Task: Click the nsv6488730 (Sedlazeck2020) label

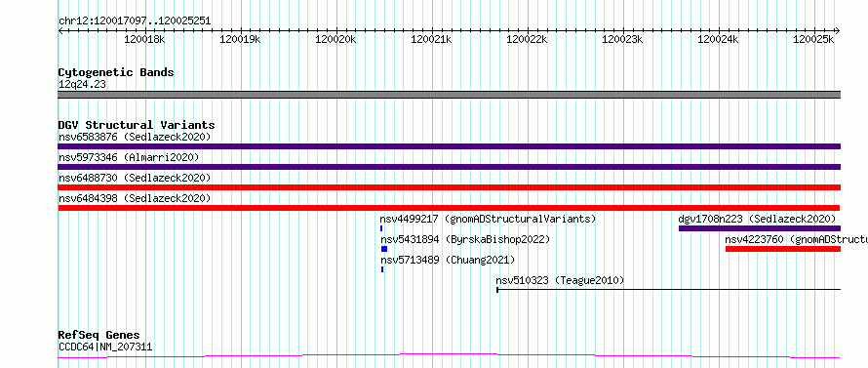Action: 135,178
